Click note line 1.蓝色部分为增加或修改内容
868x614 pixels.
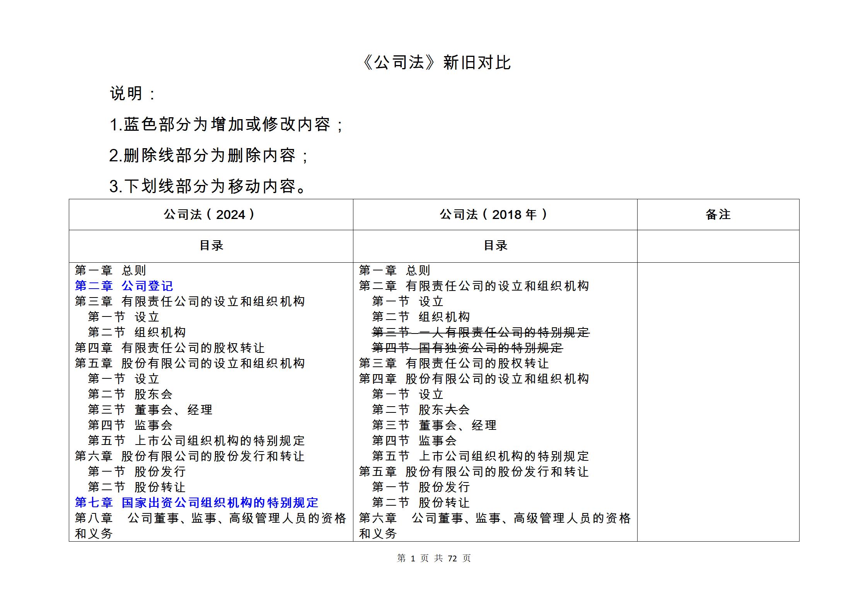point(226,125)
